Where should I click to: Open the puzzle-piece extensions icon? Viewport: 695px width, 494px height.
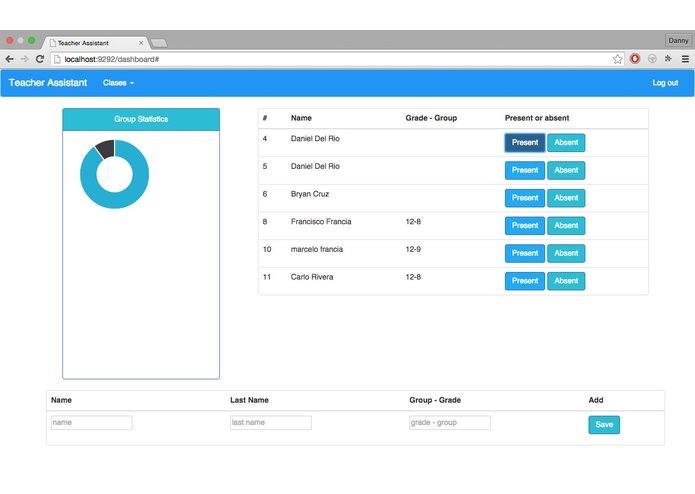tap(668, 58)
